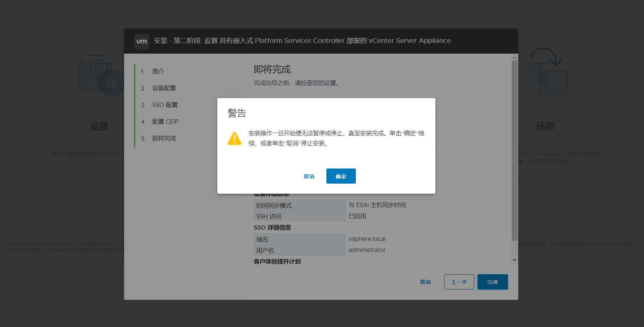Click the 完成 button in the wizard
This screenshot has width=644, height=327.
click(x=492, y=282)
